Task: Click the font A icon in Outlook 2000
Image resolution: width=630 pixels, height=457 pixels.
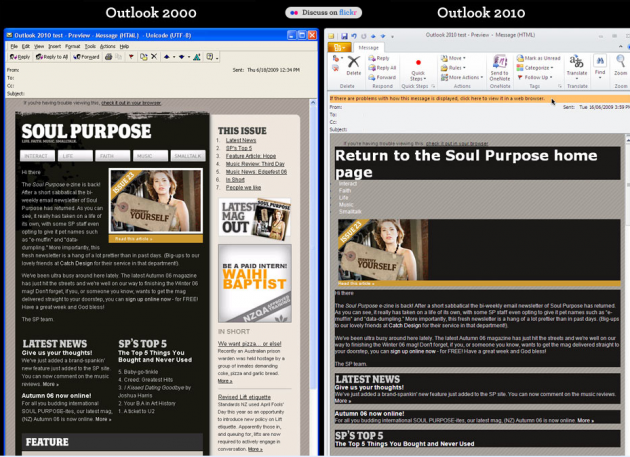Action: (x=197, y=57)
